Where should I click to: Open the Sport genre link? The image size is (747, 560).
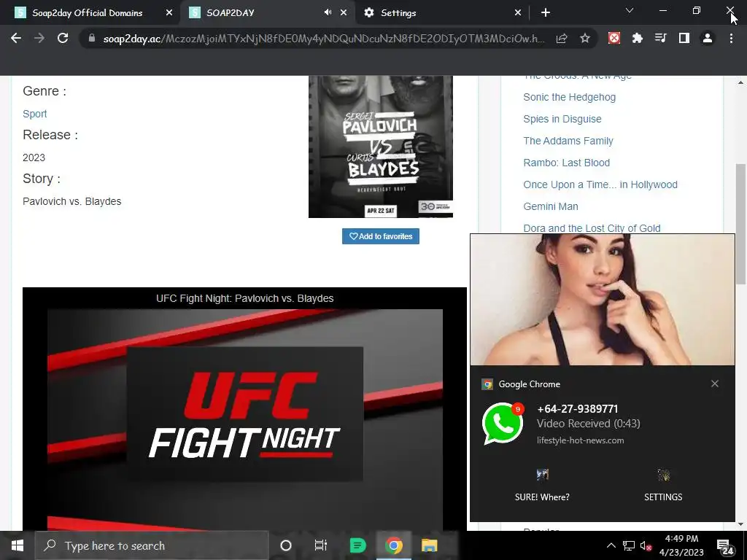(x=35, y=114)
